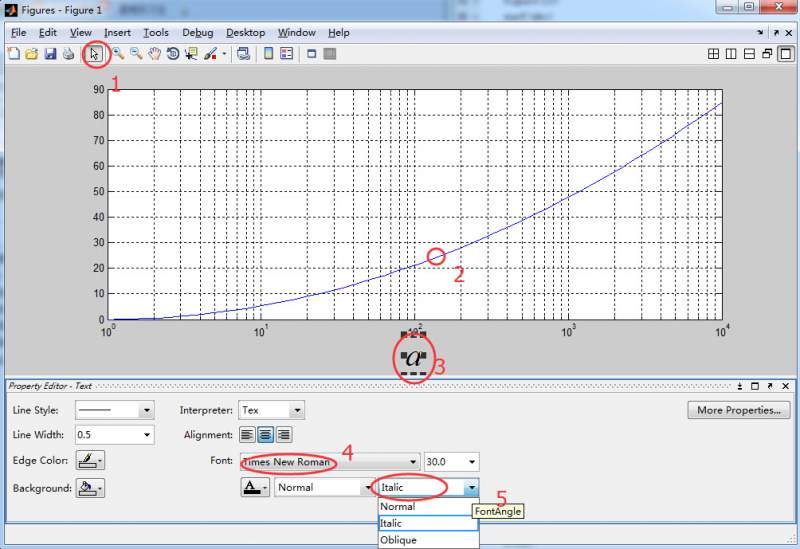
Task: Click the Open File folder icon
Action: pyautogui.click(x=32, y=54)
